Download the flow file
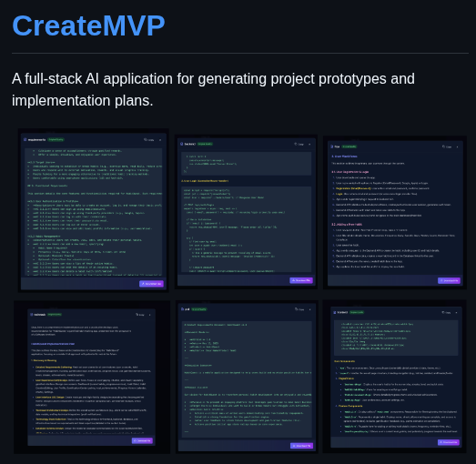 click(x=449, y=281)
